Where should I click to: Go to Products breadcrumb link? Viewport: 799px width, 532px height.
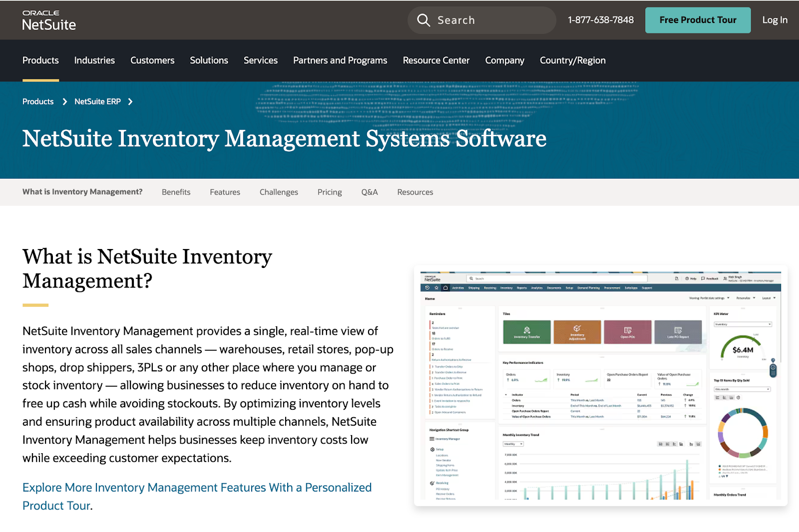38,101
